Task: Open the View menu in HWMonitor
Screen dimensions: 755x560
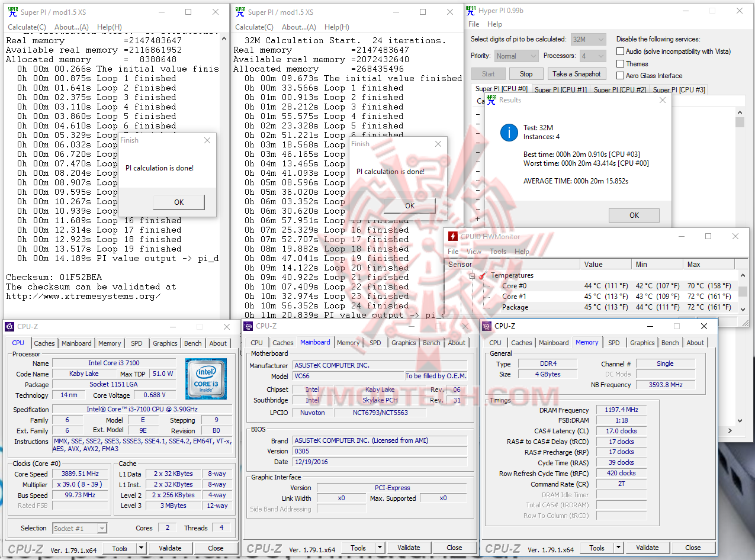Action: (x=474, y=251)
